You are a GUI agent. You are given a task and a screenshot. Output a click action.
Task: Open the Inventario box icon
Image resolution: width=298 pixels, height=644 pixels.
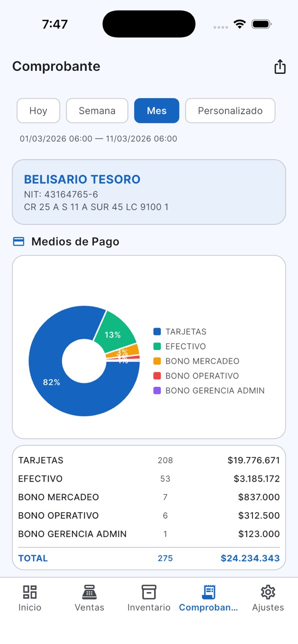click(x=149, y=592)
